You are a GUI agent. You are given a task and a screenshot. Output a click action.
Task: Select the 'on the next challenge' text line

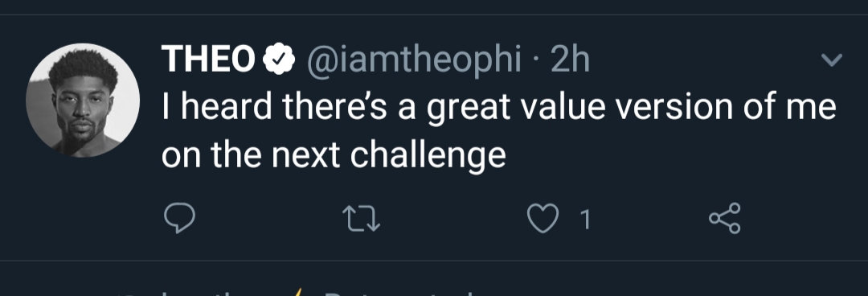pyautogui.click(x=334, y=156)
